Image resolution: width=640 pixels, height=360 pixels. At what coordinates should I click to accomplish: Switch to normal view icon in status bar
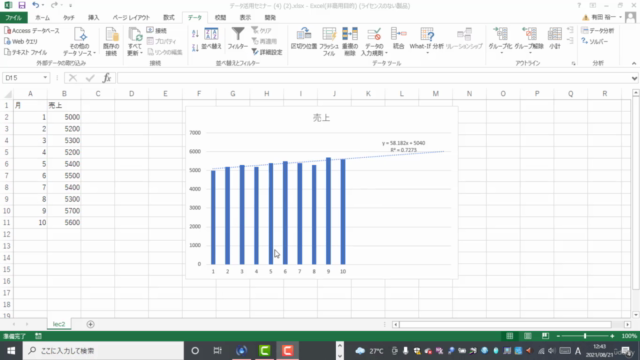tap(510, 336)
